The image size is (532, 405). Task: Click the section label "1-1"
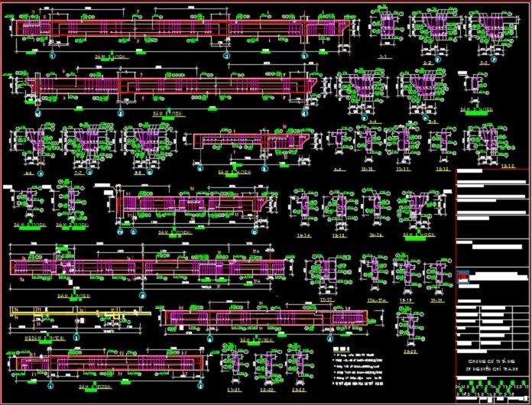[x=384, y=57]
